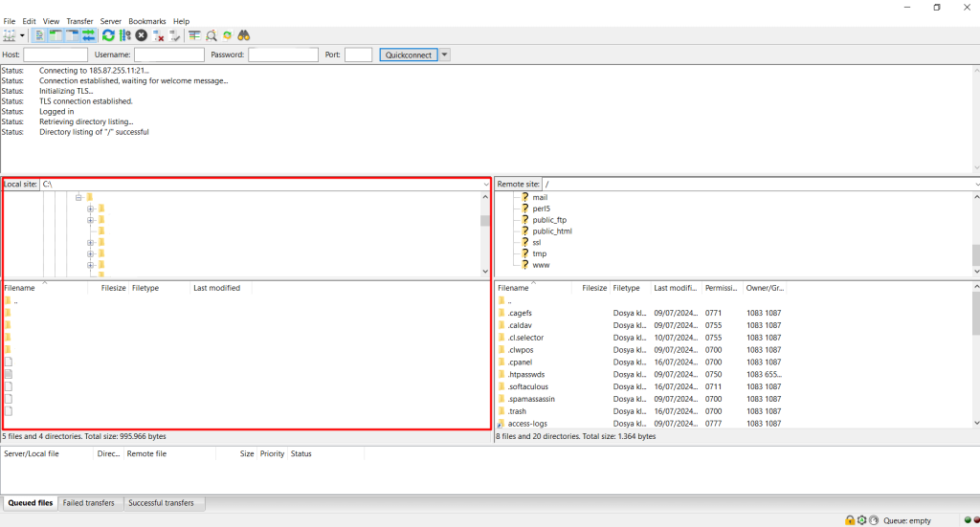This screenshot has height=527, width=980.
Task: Sort local list by Filetype column
Action: point(160,288)
